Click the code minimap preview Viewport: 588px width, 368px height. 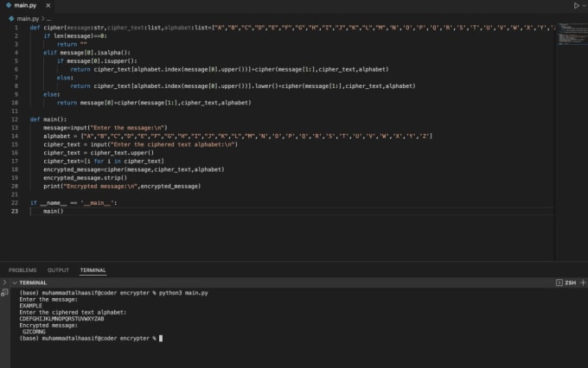[572, 34]
